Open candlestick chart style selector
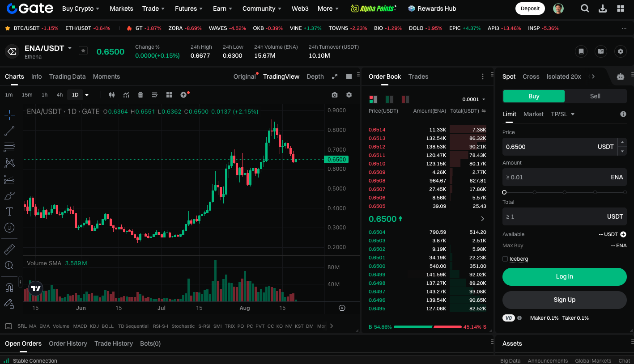The width and height of the screenshot is (634, 364). pos(112,95)
